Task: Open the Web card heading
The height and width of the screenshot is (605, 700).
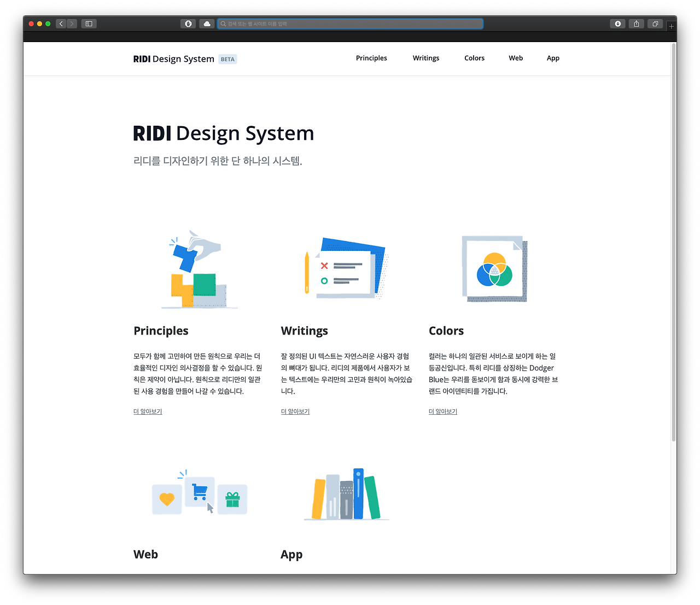Action: pyautogui.click(x=145, y=554)
